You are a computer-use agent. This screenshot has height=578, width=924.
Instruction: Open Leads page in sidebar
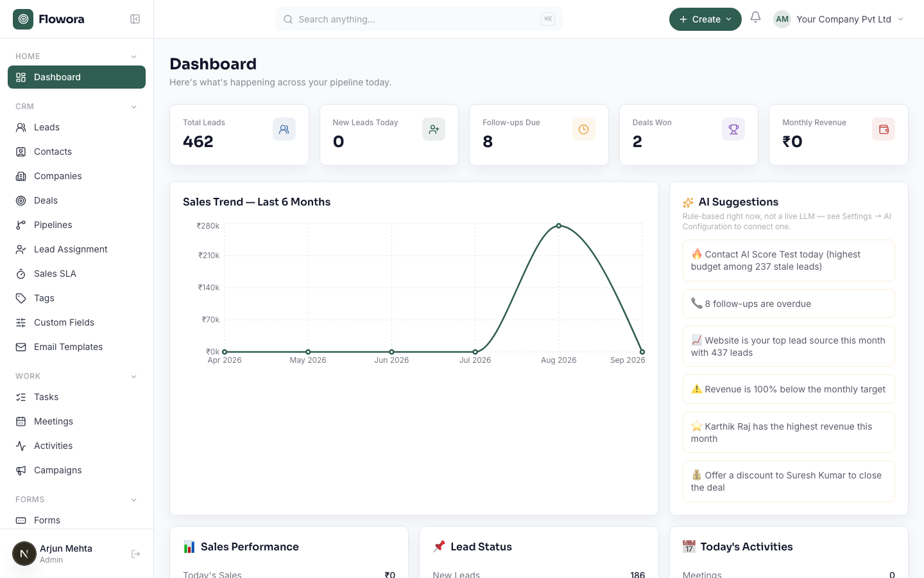click(76, 127)
